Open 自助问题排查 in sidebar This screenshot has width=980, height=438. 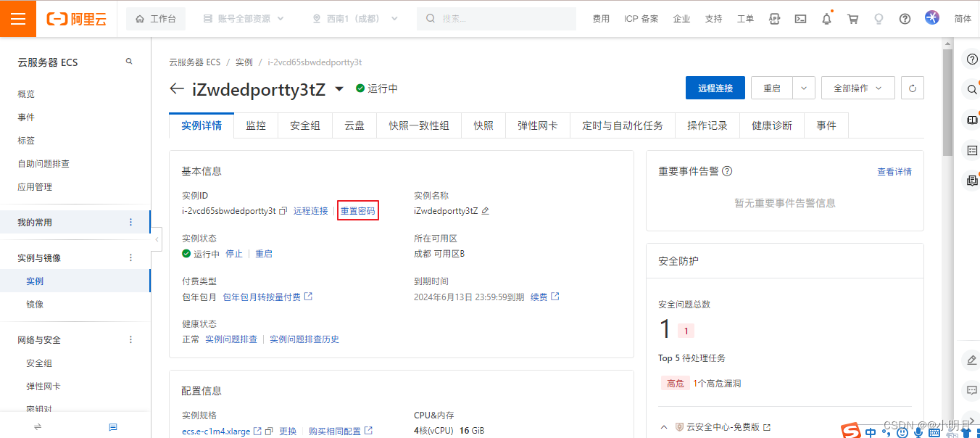click(x=43, y=164)
